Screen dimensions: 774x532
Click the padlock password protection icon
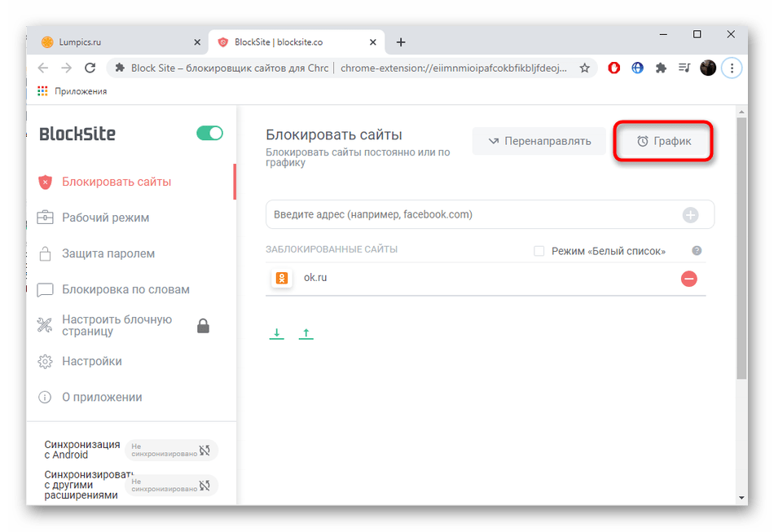click(45, 253)
